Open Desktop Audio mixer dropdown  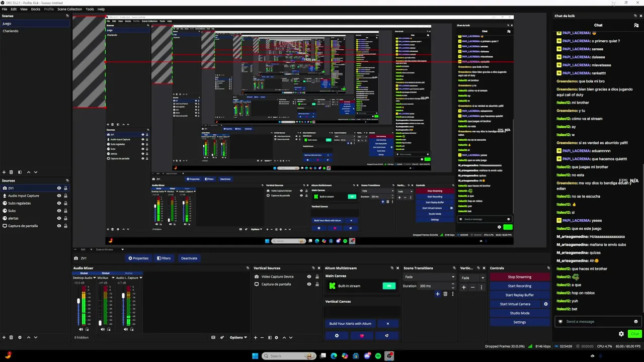[95, 278]
